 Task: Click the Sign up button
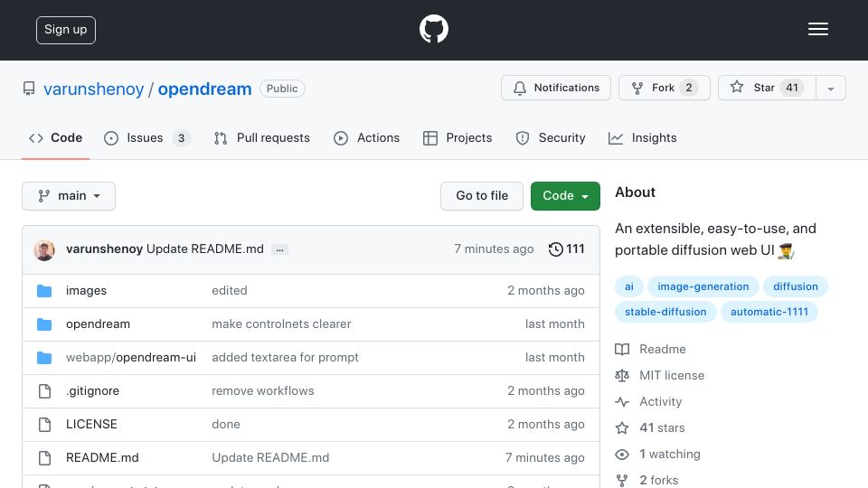click(x=66, y=30)
